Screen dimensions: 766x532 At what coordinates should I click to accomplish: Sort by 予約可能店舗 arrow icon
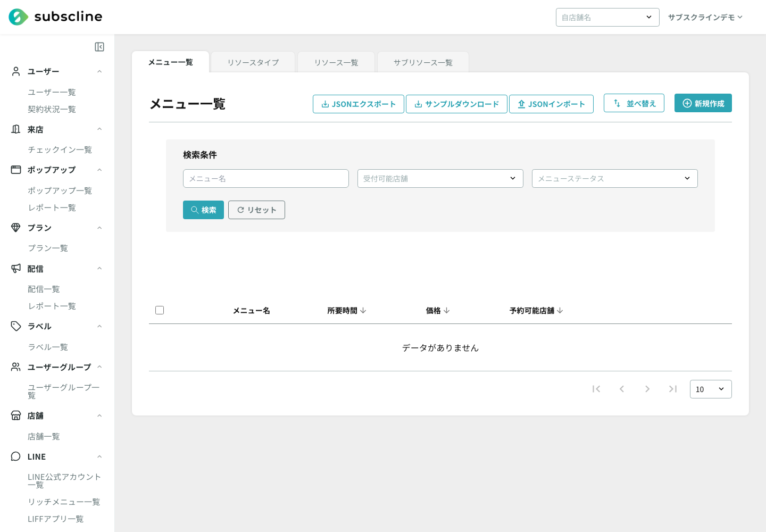tap(560, 310)
